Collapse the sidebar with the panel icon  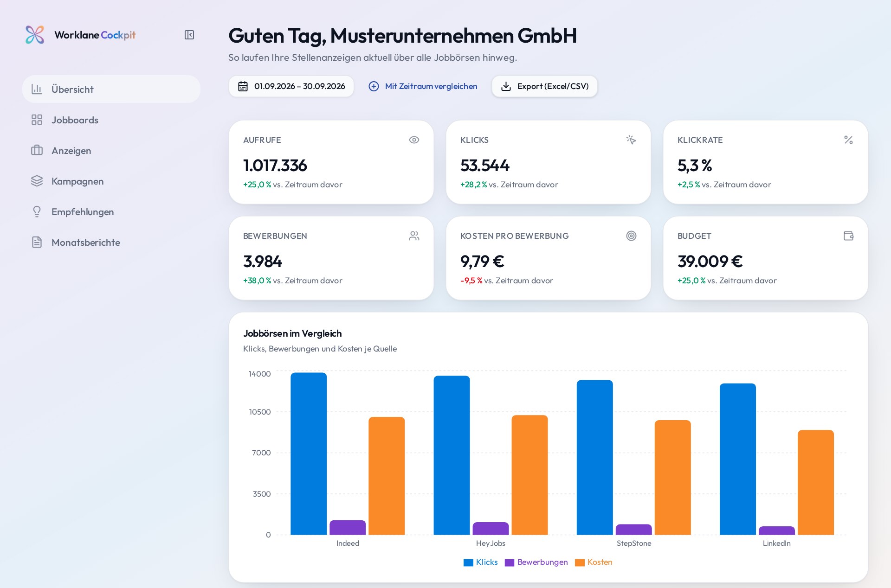click(189, 35)
